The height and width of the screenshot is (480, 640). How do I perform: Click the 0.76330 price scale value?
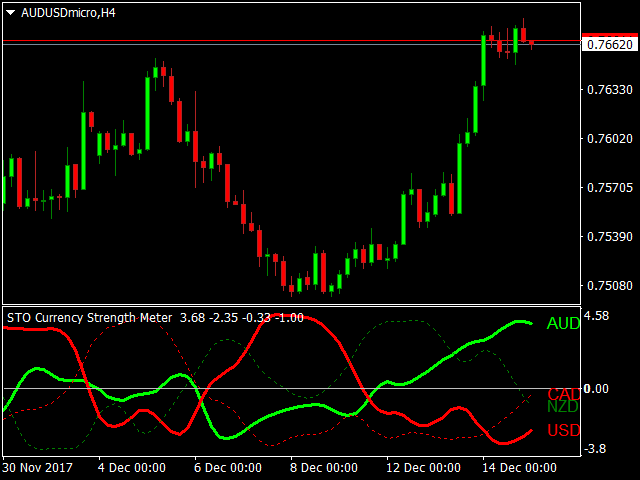point(610,89)
